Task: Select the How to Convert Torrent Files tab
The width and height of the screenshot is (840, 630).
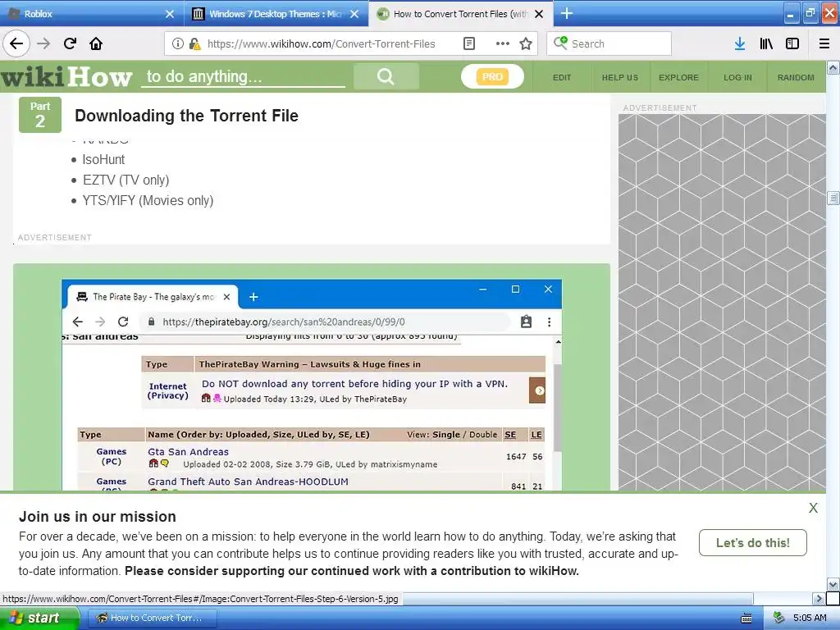Action: tap(461, 14)
